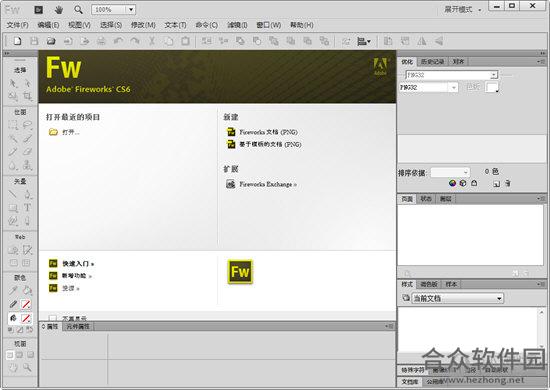Select the Hand tool in the application bar

tap(59, 10)
